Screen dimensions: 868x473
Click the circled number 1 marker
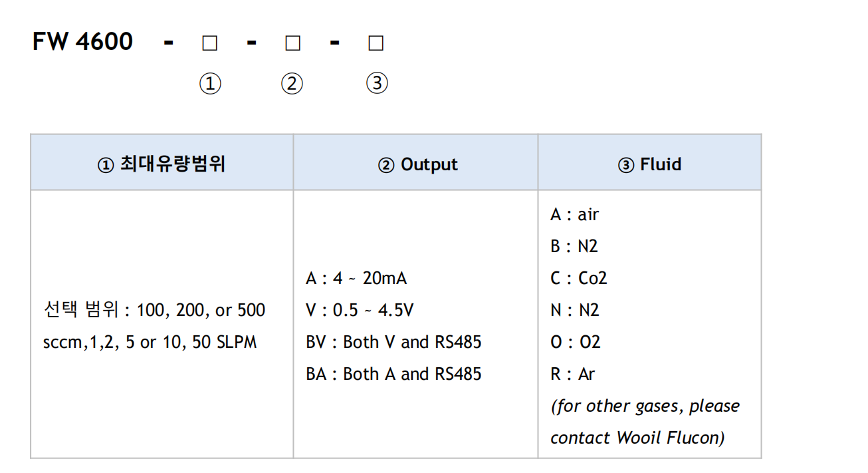210,84
